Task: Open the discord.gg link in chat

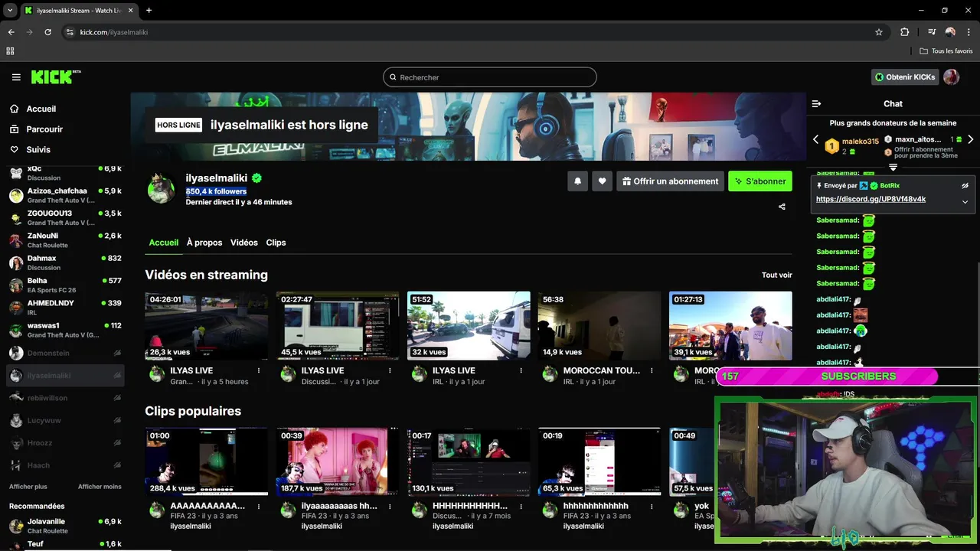Action: 871,199
